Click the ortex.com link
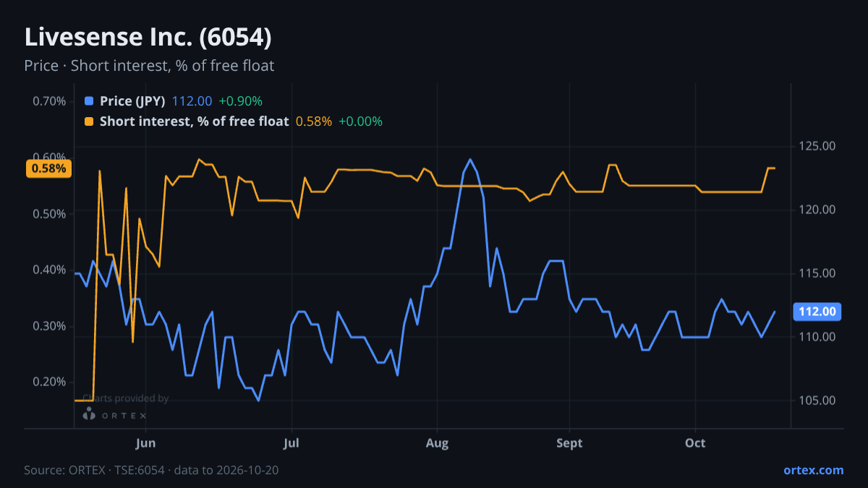 click(x=814, y=470)
